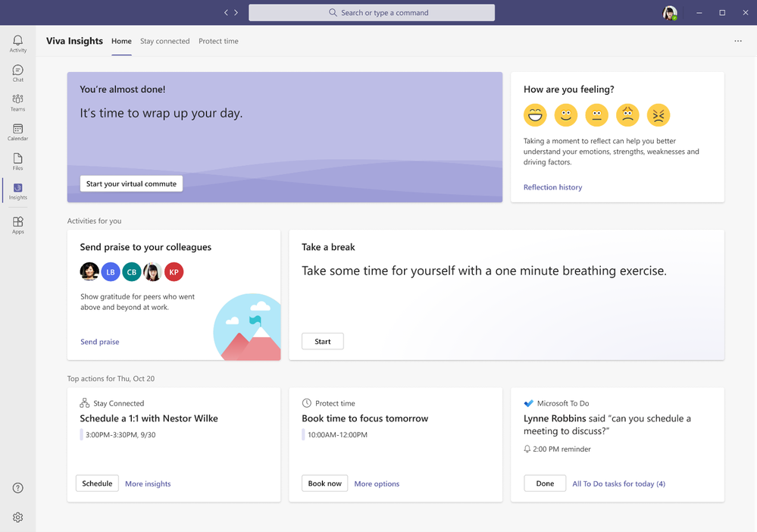Click the 'Take a break' heading

328,247
